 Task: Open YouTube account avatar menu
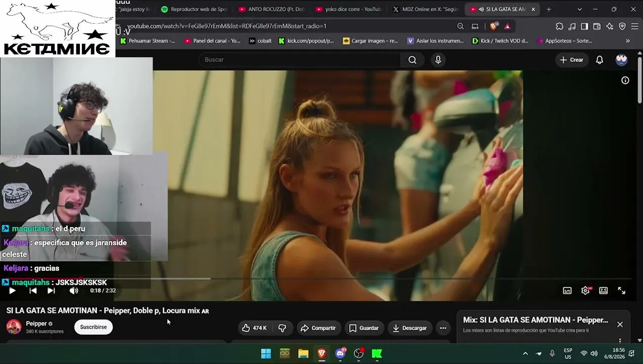621,60
